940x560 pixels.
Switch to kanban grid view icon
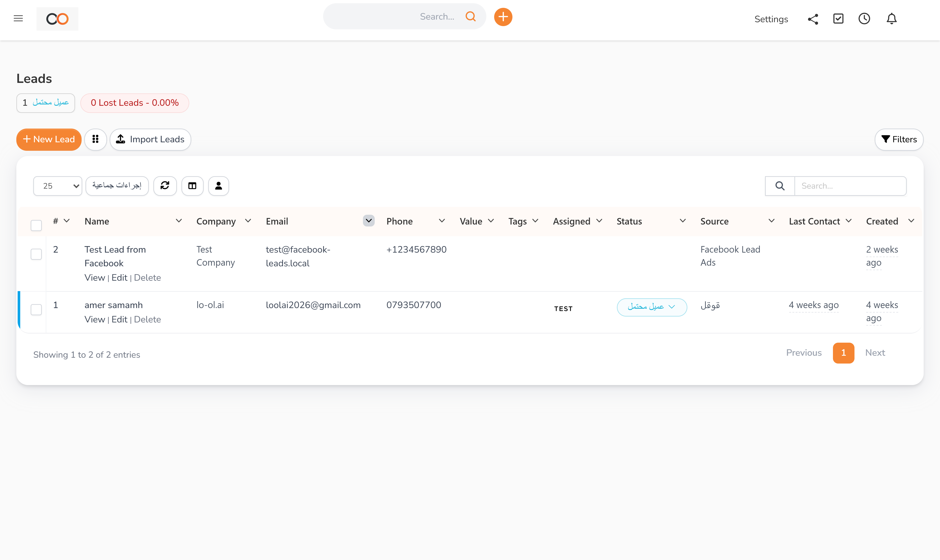tap(96, 139)
